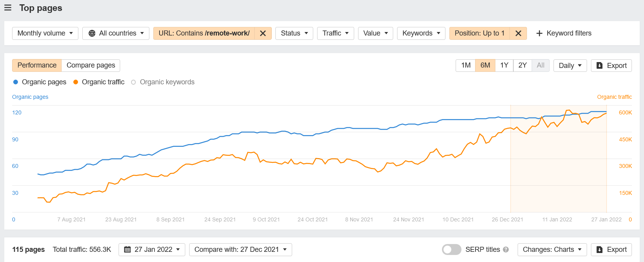Toggle Organic pages series on chart
Viewport: 644px width, 262px height.
click(40, 82)
